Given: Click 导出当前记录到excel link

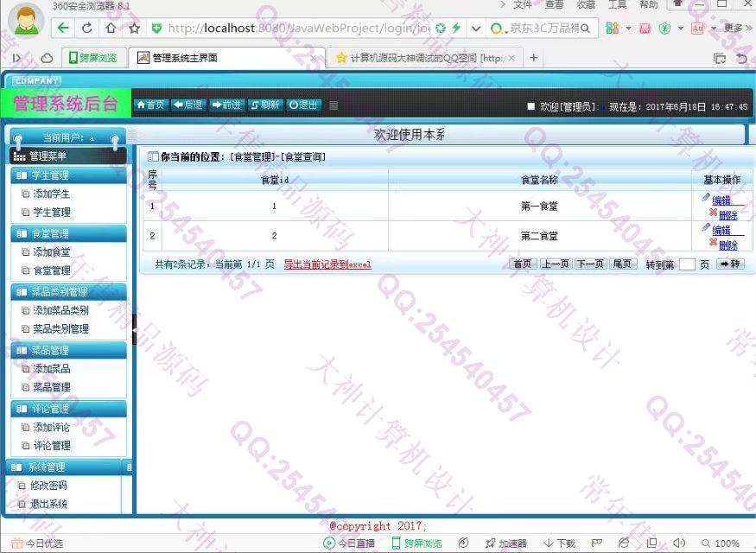Looking at the screenshot, I should pyautogui.click(x=327, y=264).
